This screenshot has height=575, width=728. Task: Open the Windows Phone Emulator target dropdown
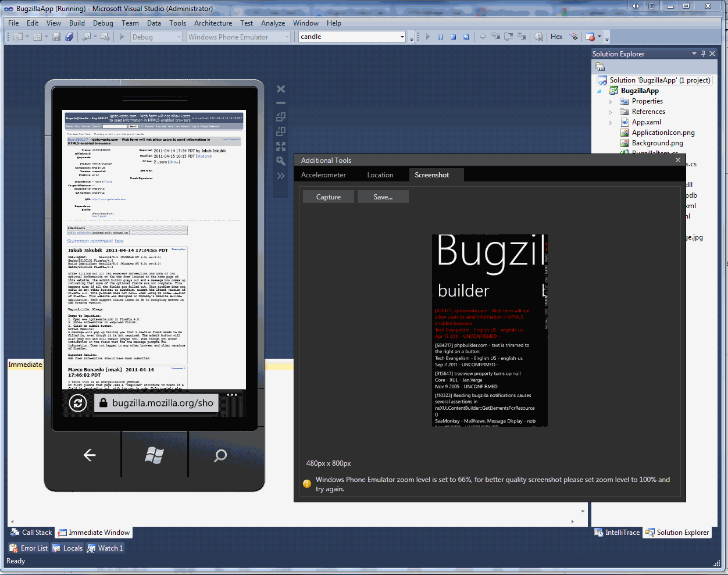287,37
